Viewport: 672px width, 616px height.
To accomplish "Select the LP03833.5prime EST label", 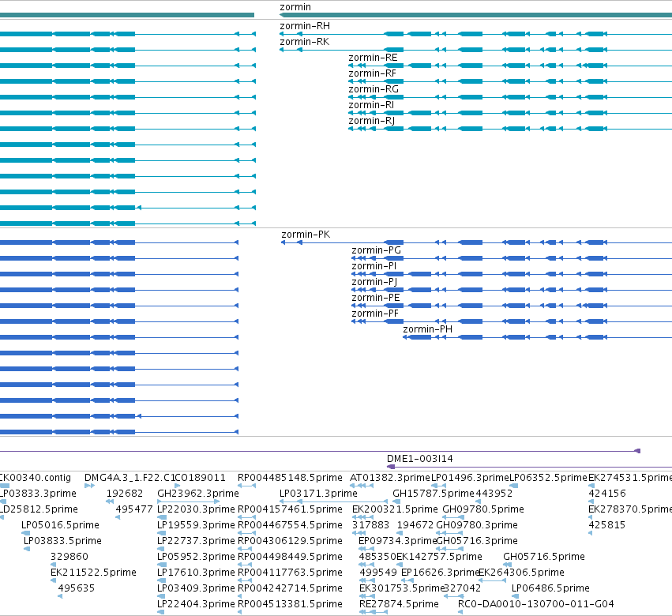I will click(x=62, y=541).
